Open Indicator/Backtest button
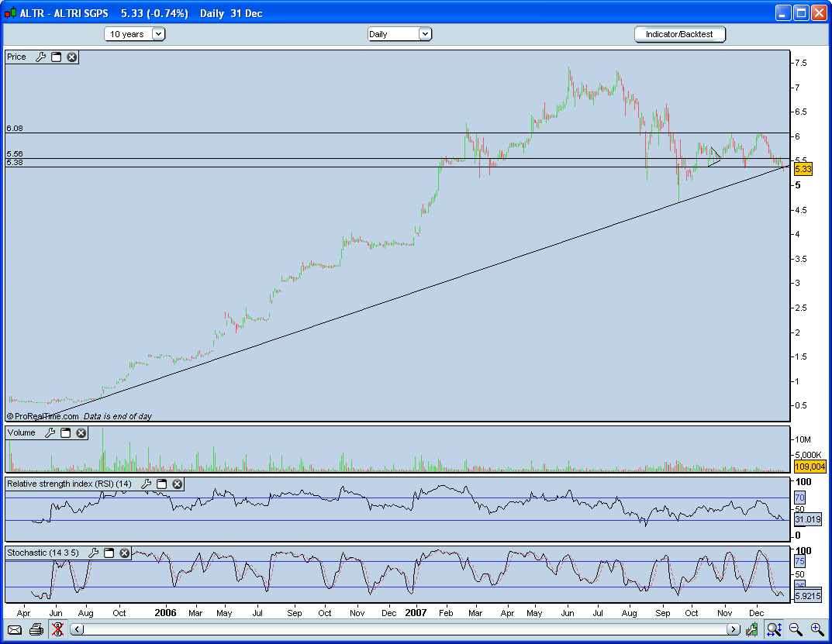Image resolution: width=832 pixels, height=644 pixels. tap(679, 34)
